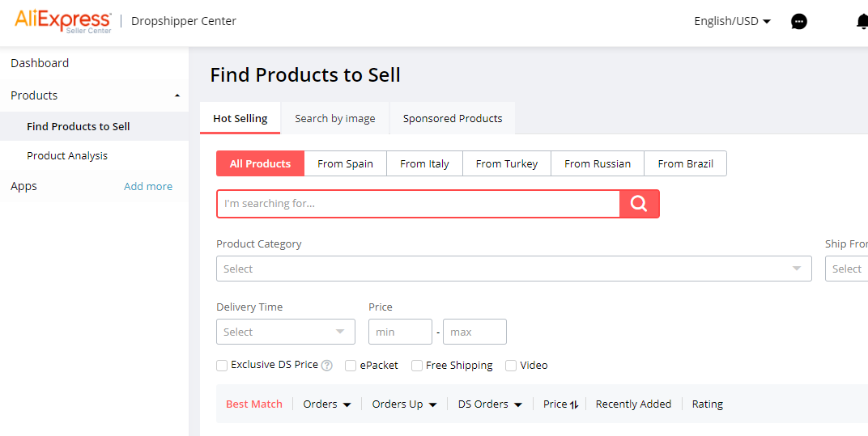Enable the Video filter checkbox
The width and height of the screenshot is (868, 436).
(511, 365)
